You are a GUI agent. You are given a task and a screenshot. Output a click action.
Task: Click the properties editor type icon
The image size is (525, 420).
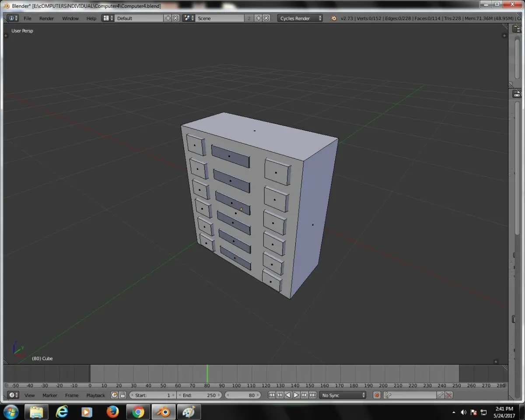click(517, 94)
